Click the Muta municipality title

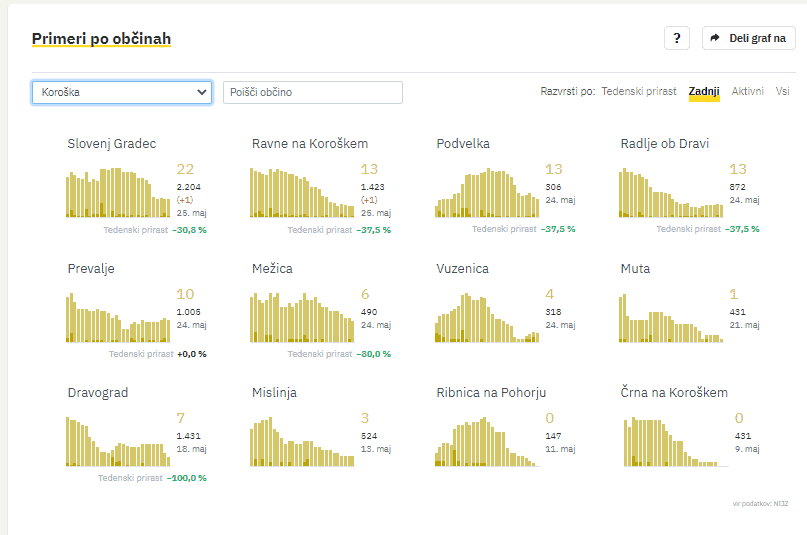click(x=635, y=269)
